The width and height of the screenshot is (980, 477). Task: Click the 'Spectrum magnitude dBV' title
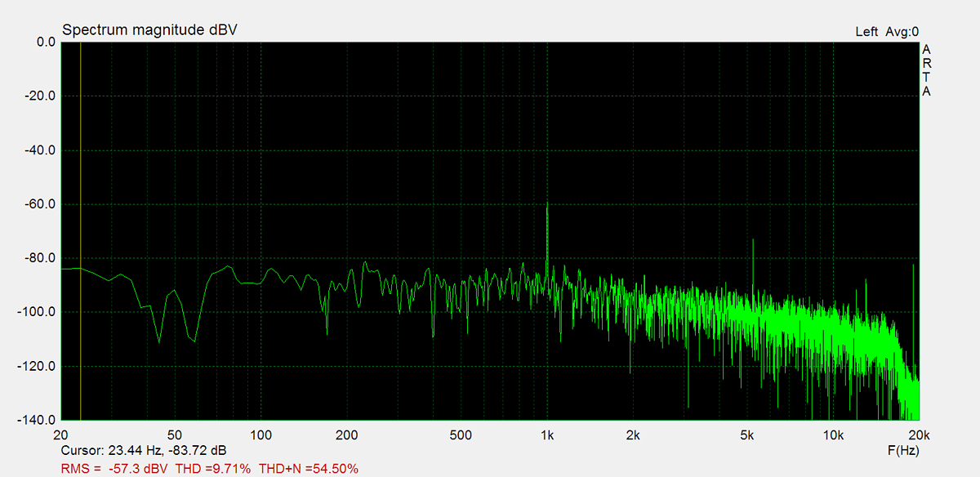pyautogui.click(x=150, y=30)
